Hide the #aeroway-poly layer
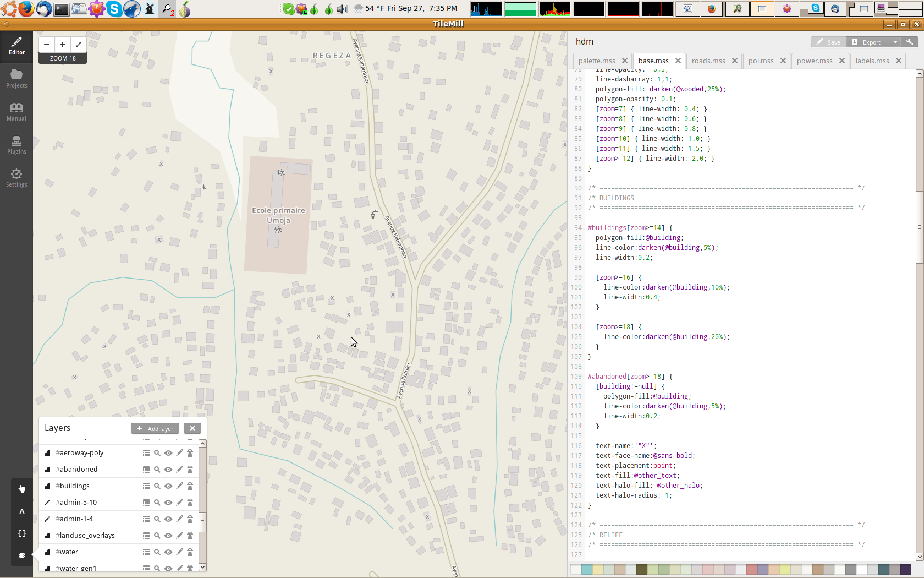This screenshot has height=578, width=924. pos(168,453)
